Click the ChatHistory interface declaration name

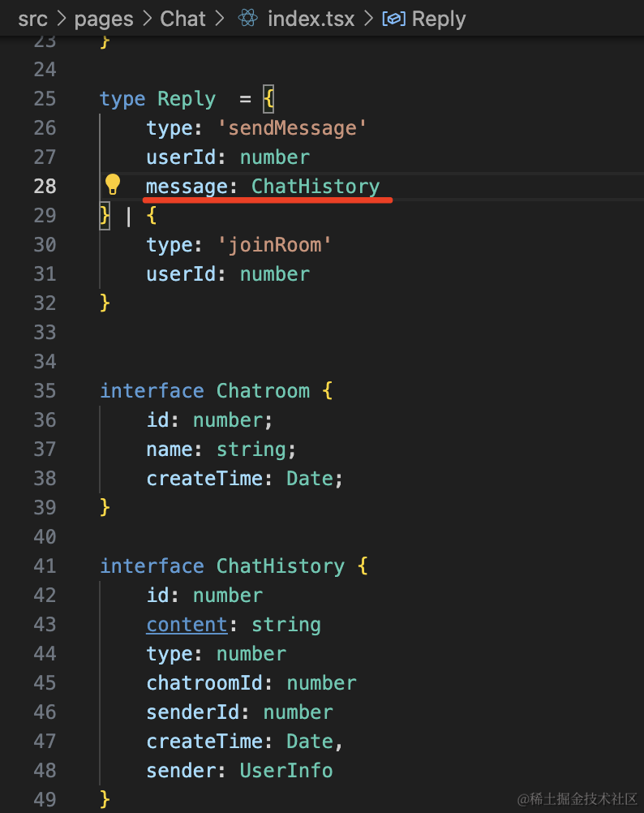click(x=280, y=566)
